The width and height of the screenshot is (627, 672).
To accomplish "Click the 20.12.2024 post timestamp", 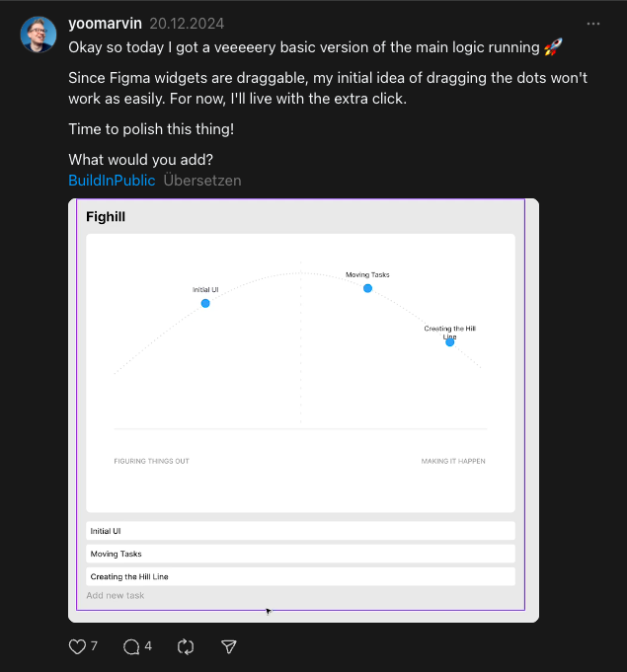I will pos(185,23).
